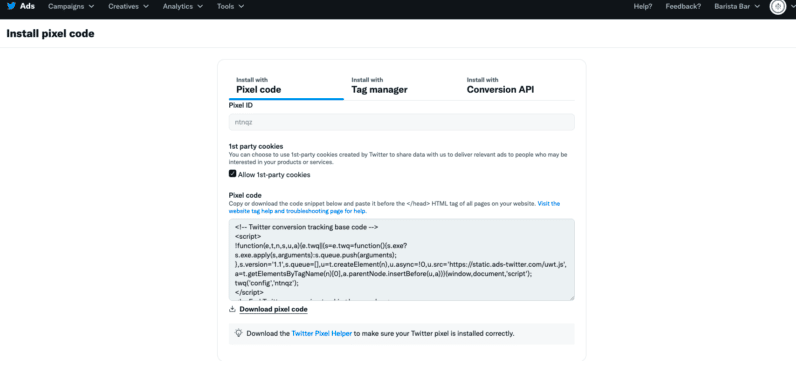Click the Twitter bird logo
Image resolution: width=796 pixels, height=365 pixels.
click(x=11, y=7)
